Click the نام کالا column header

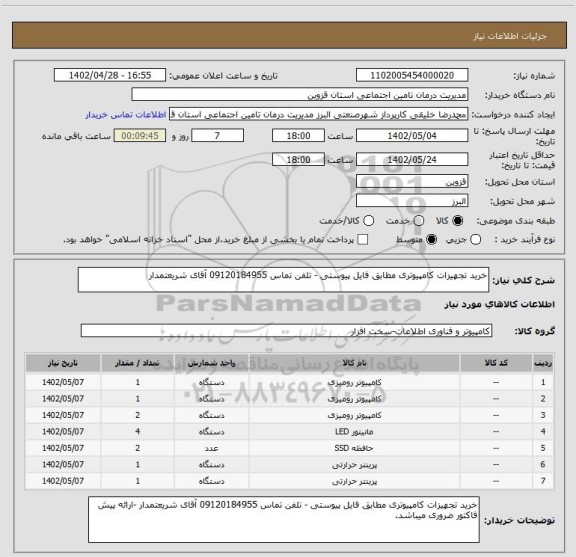coord(354,363)
